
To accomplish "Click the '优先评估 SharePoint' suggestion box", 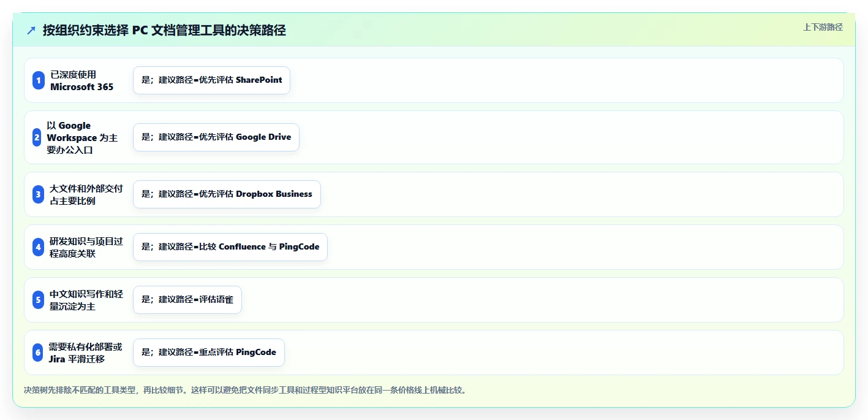I will tap(211, 80).
